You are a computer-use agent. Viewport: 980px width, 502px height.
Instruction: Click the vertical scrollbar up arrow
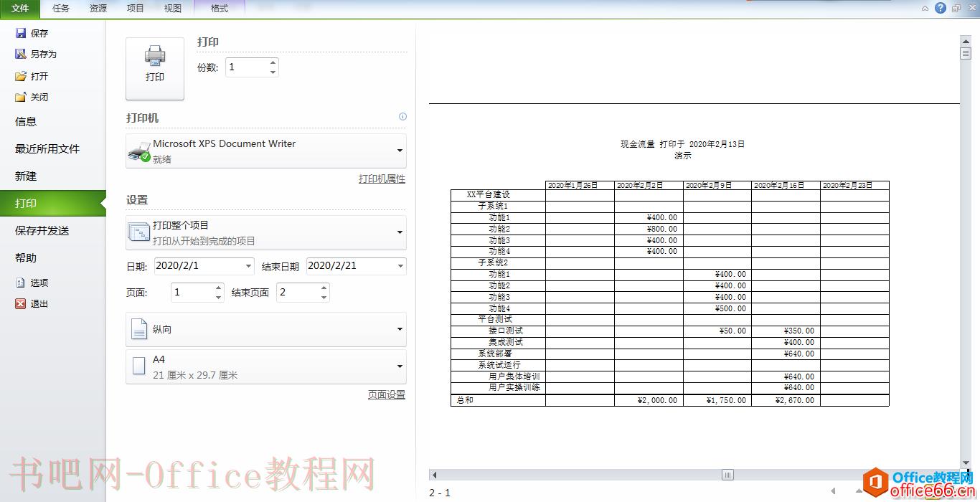966,40
